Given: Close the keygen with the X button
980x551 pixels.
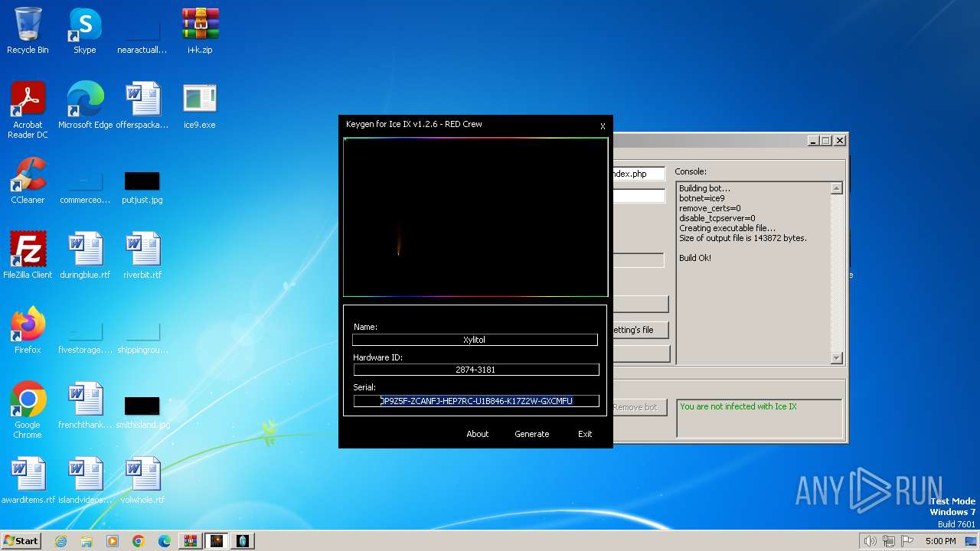Looking at the screenshot, I should click(x=603, y=126).
